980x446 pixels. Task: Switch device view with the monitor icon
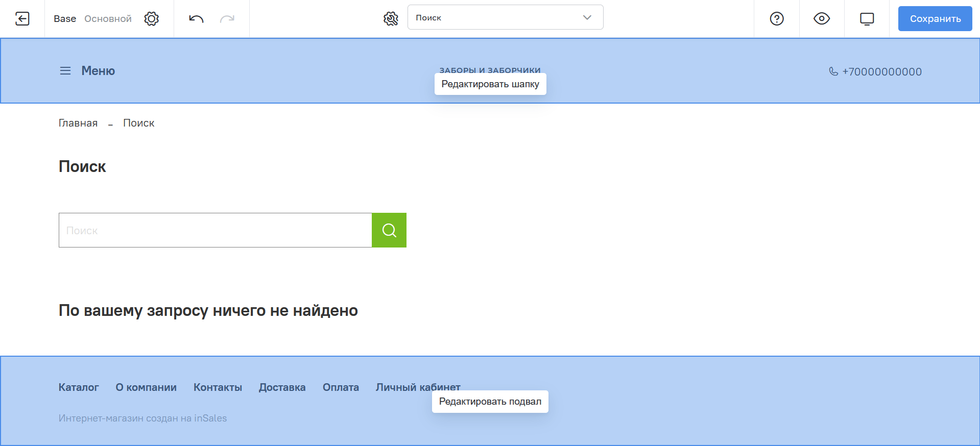[867, 19]
